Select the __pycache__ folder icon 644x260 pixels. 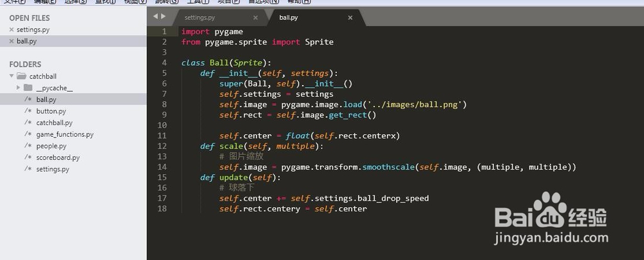tap(28, 88)
